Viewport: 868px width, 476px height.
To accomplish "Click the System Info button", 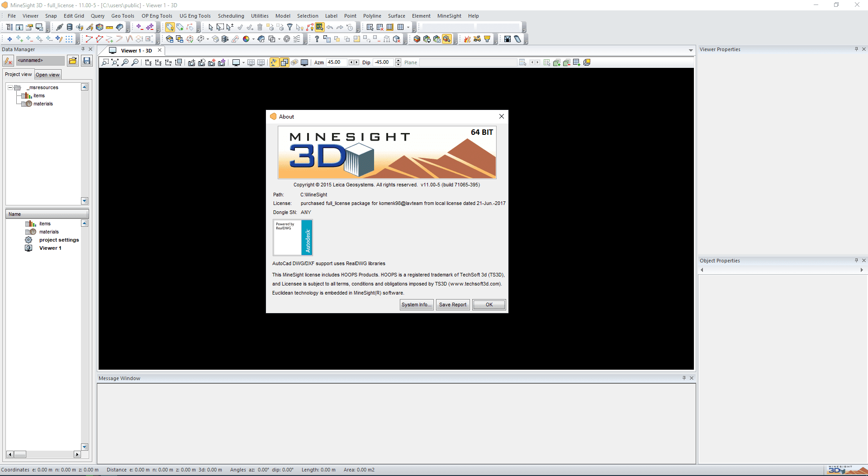I will [416, 305].
